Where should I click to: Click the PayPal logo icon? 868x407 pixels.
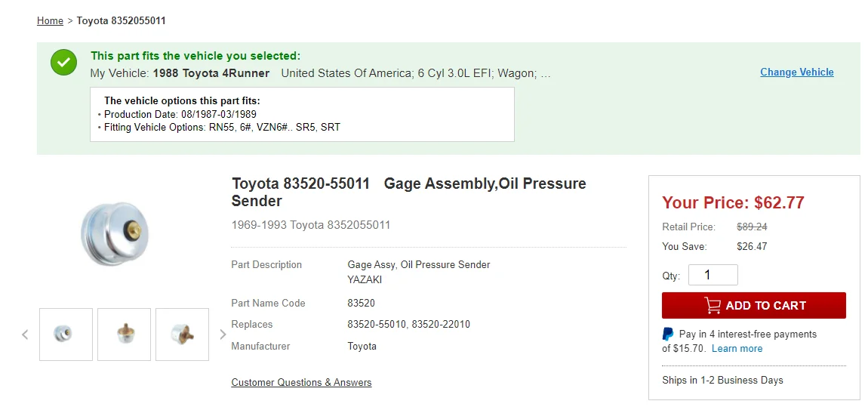668,334
